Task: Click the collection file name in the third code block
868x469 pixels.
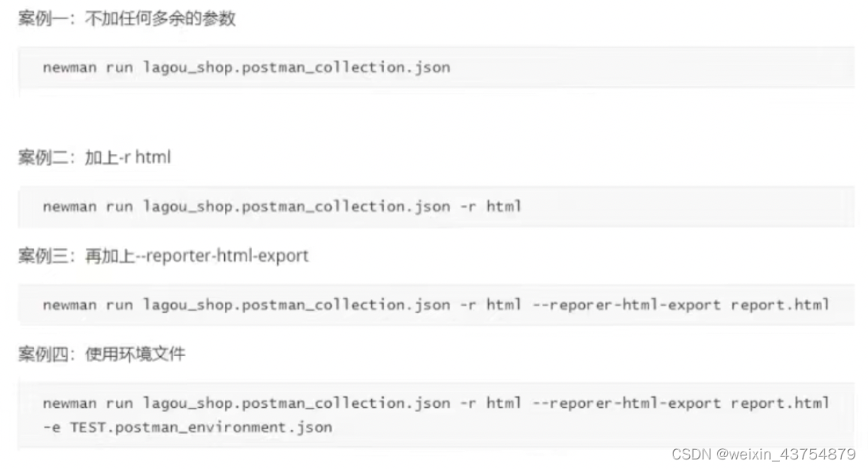Action: [296, 305]
